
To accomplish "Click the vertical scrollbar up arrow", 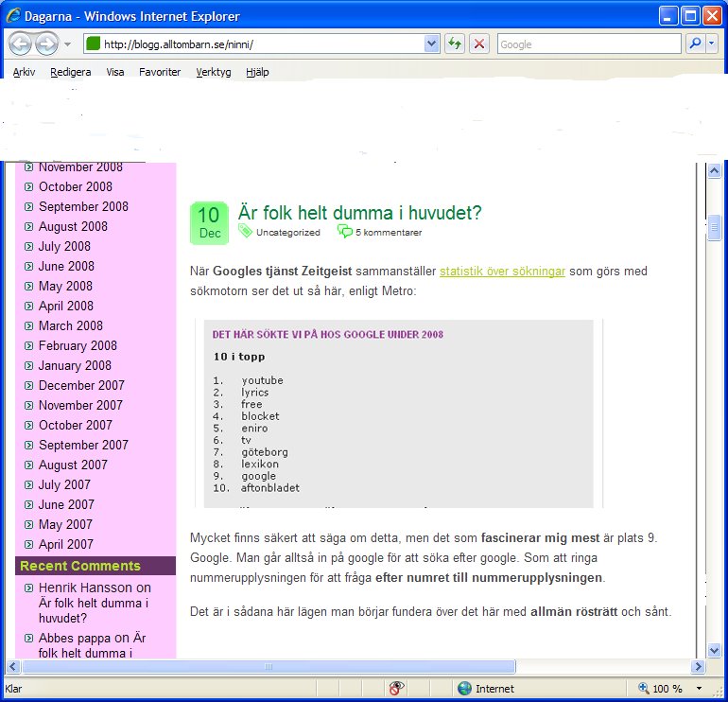I will click(x=714, y=171).
